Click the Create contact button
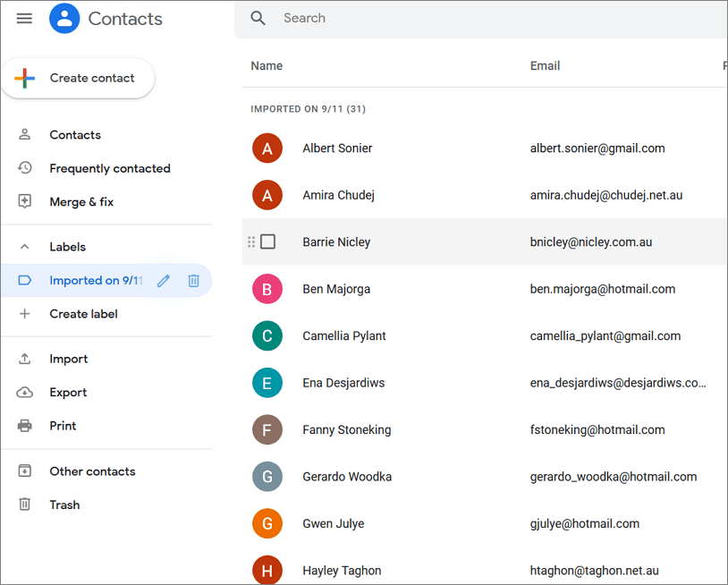 pos(78,78)
